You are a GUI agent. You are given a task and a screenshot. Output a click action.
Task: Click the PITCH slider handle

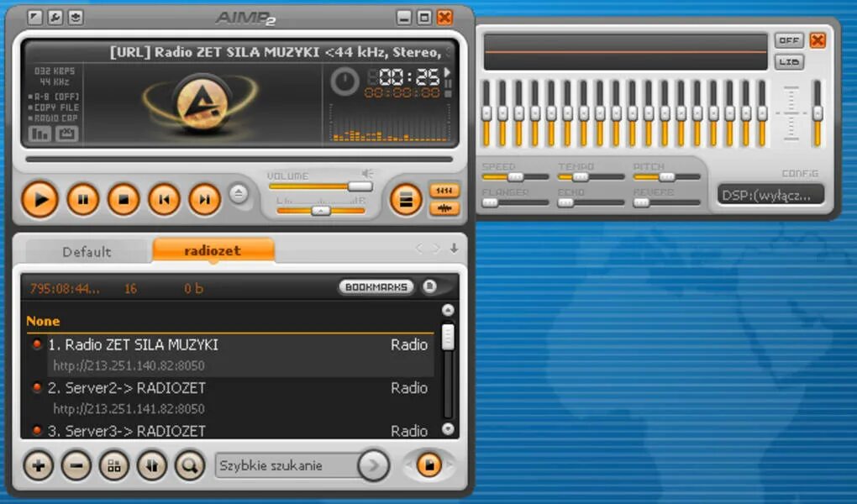pos(667,177)
